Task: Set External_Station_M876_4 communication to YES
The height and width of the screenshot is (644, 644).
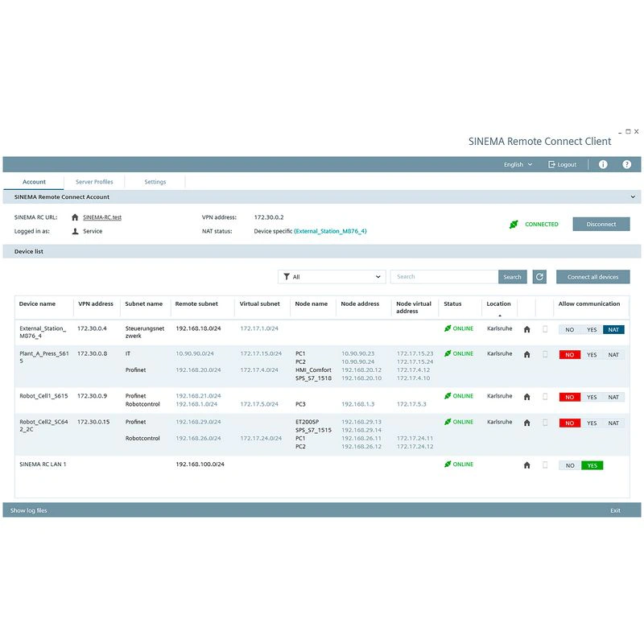Action: 592,329
